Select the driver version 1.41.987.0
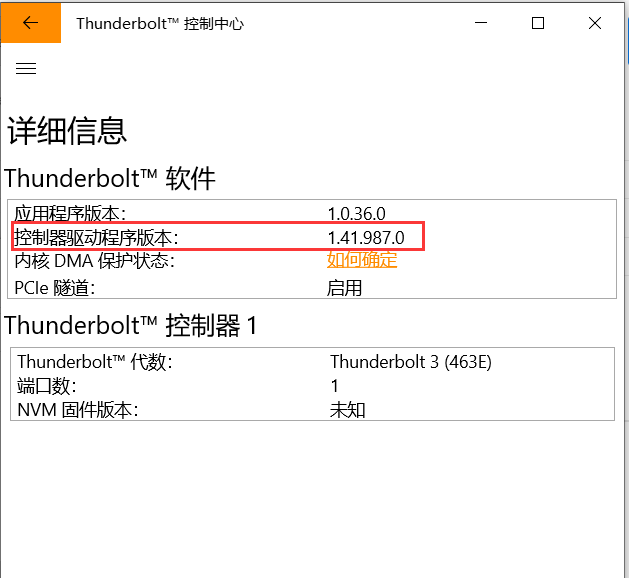Viewport: 629px width, 578px height. click(366, 237)
